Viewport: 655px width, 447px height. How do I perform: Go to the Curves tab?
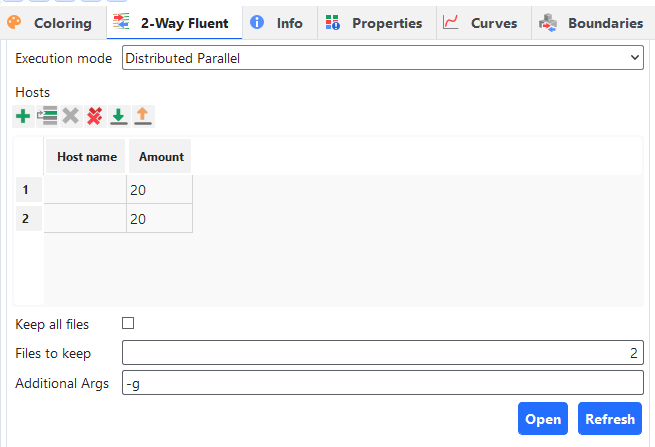481,23
